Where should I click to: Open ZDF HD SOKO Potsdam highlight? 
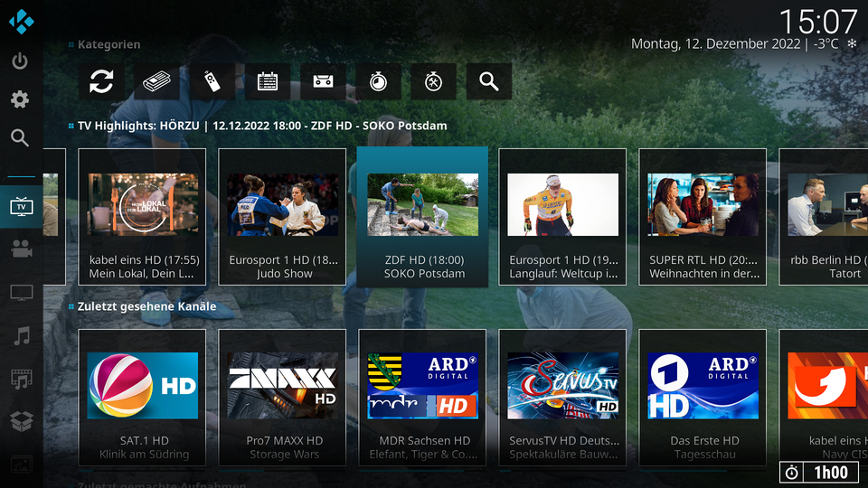[422, 217]
